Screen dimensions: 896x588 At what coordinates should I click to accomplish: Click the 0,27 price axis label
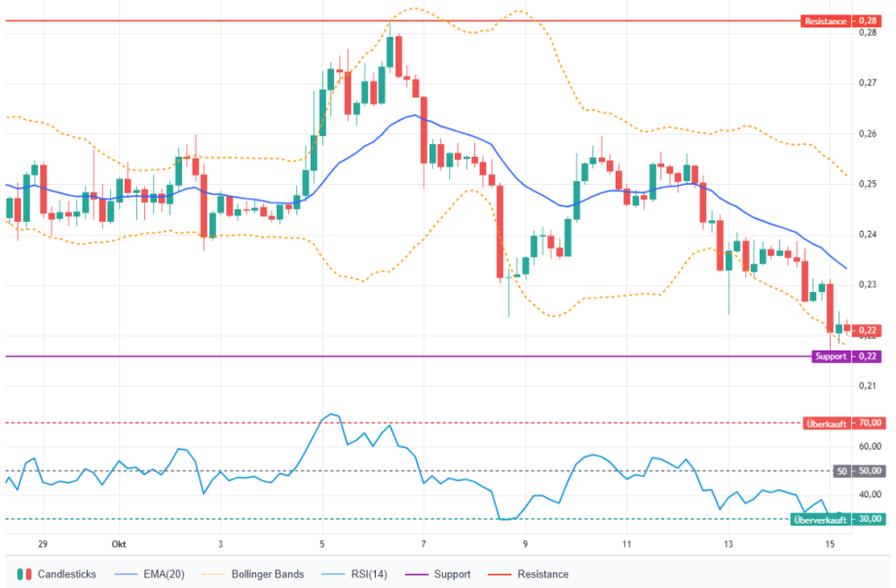868,83
